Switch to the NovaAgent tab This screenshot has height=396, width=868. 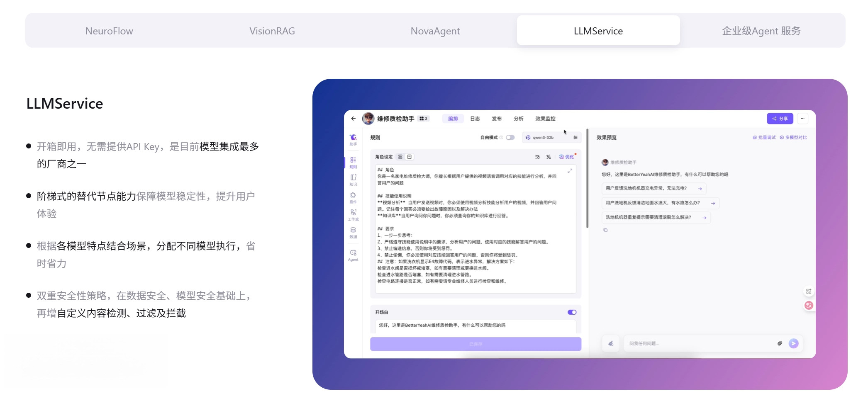(x=435, y=31)
